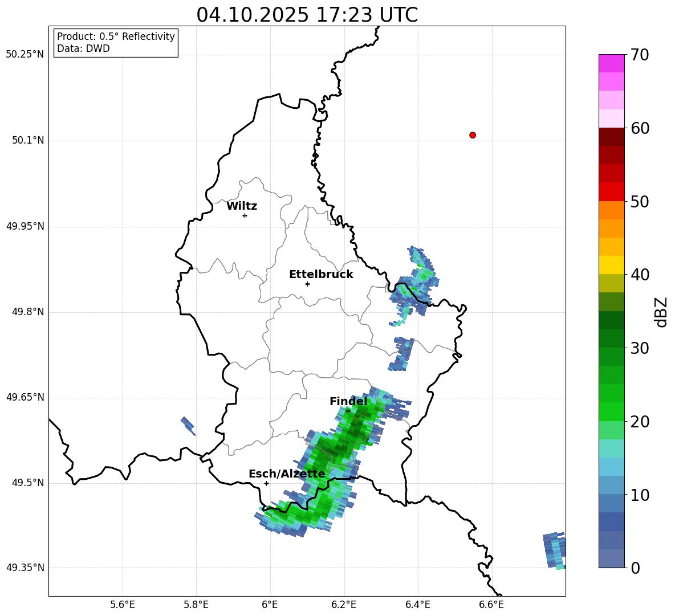Click the latitude label 49.65°N

[x=25, y=397]
